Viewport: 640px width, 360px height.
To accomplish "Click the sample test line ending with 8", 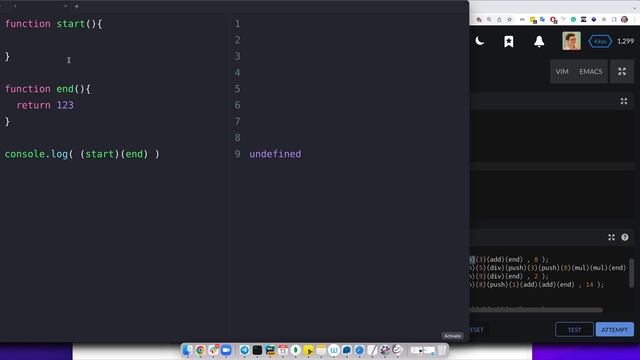I will pos(509,259).
